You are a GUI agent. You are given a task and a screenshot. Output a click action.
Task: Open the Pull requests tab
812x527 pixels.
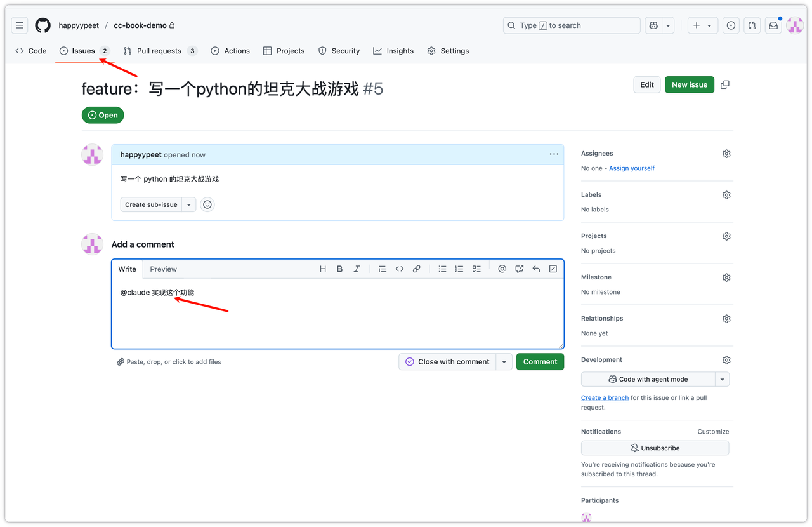click(159, 51)
